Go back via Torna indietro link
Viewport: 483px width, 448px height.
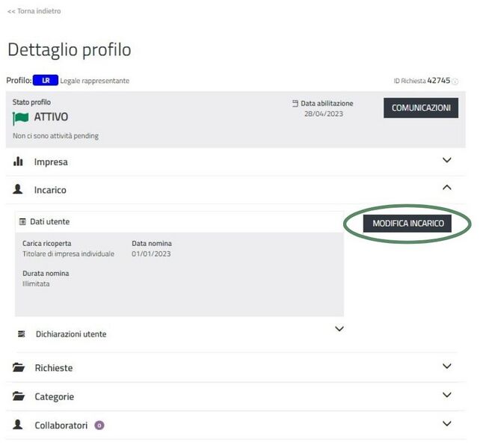(x=34, y=11)
